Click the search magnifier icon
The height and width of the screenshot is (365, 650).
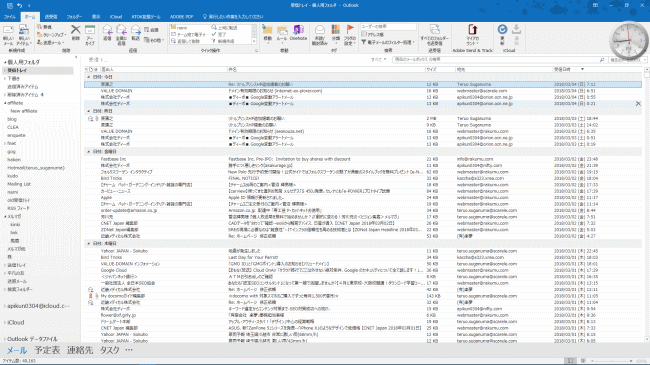point(602,60)
